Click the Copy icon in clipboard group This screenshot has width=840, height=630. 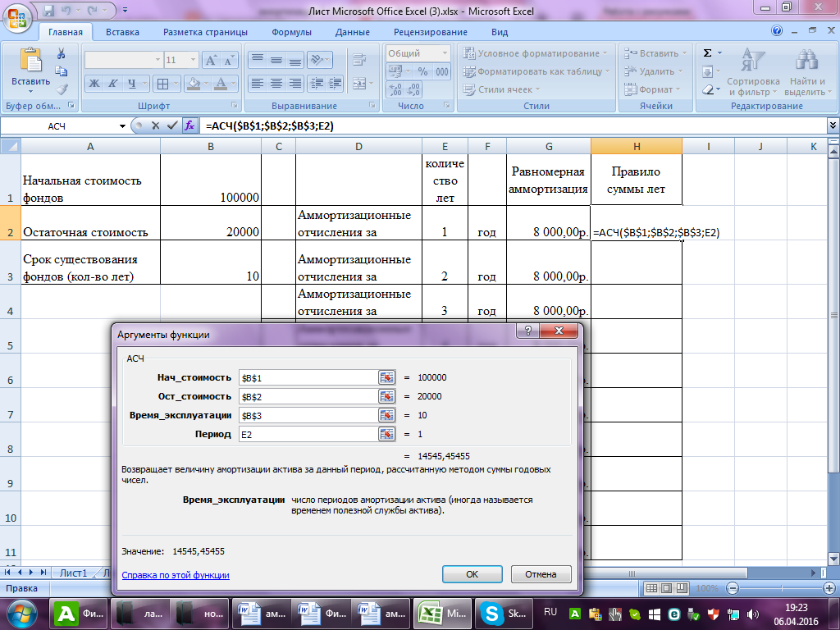[61, 71]
